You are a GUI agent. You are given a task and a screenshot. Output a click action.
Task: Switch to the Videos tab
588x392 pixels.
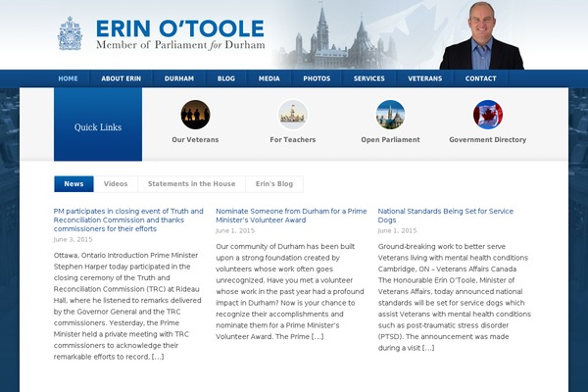tap(116, 184)
